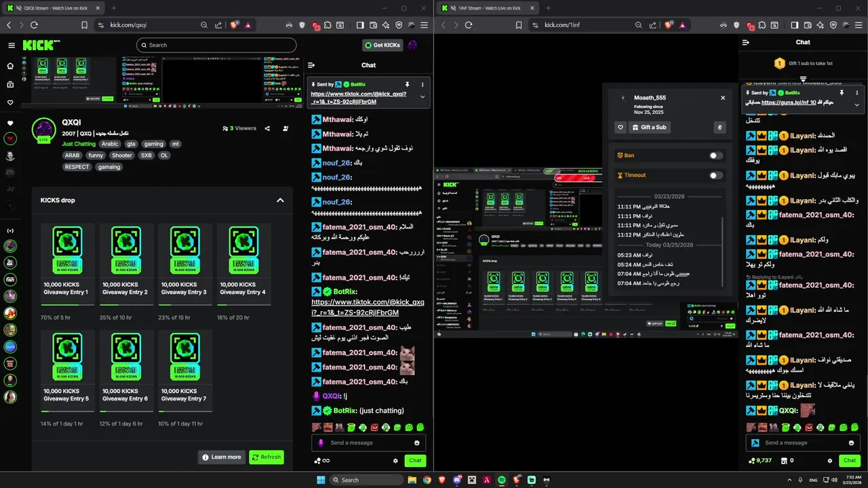
Task: Click the Share icon next to 3 Viewers
Action: [267, 128]
